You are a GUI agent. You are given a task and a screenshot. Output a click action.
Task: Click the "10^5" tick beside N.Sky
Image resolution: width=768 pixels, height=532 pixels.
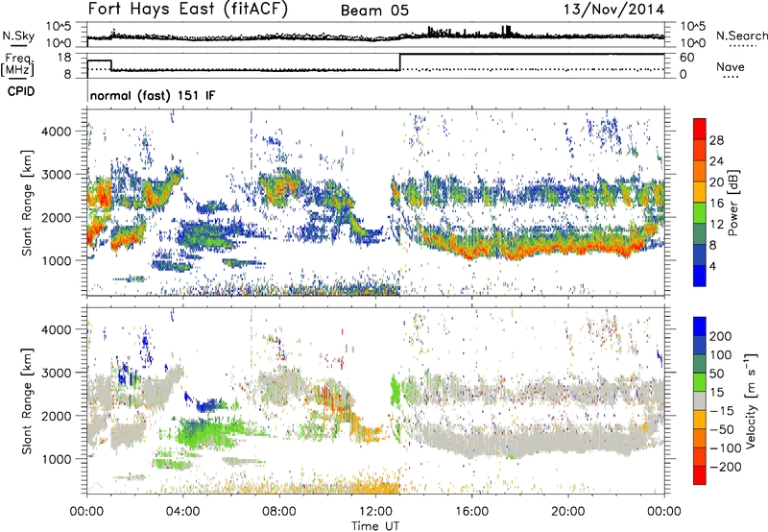pyautogui.click(x=59, y=27)
